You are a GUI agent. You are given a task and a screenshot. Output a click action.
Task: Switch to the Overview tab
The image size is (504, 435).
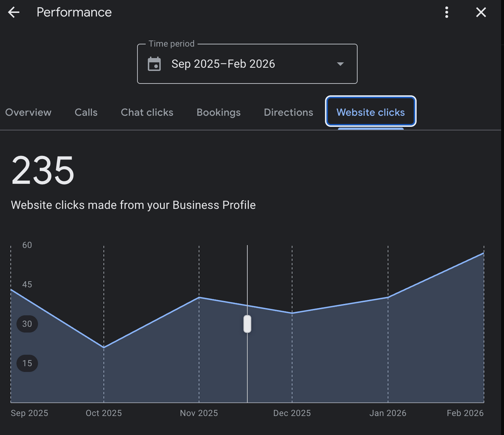coord(28,112)
